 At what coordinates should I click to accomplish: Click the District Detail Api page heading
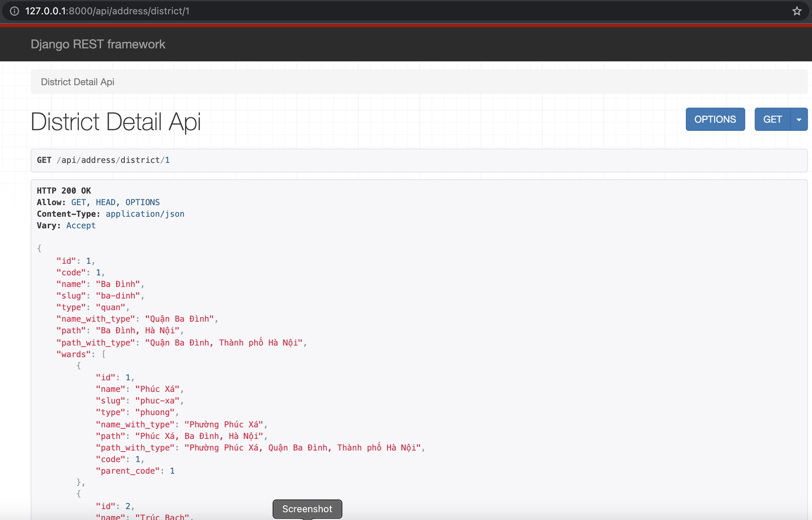[116, 122]
